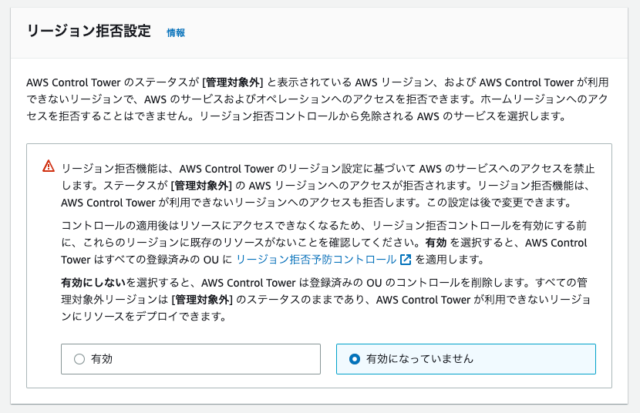Click [管理対象外] after ステータスが in warning
This screenshot has height=413, width=640.
tap(201, 186)
